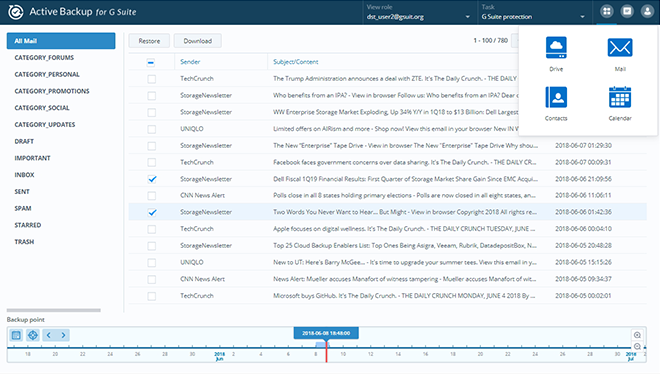Check the Top 25 Cloud Backup email
660x390 pixels.
(152, 246)
